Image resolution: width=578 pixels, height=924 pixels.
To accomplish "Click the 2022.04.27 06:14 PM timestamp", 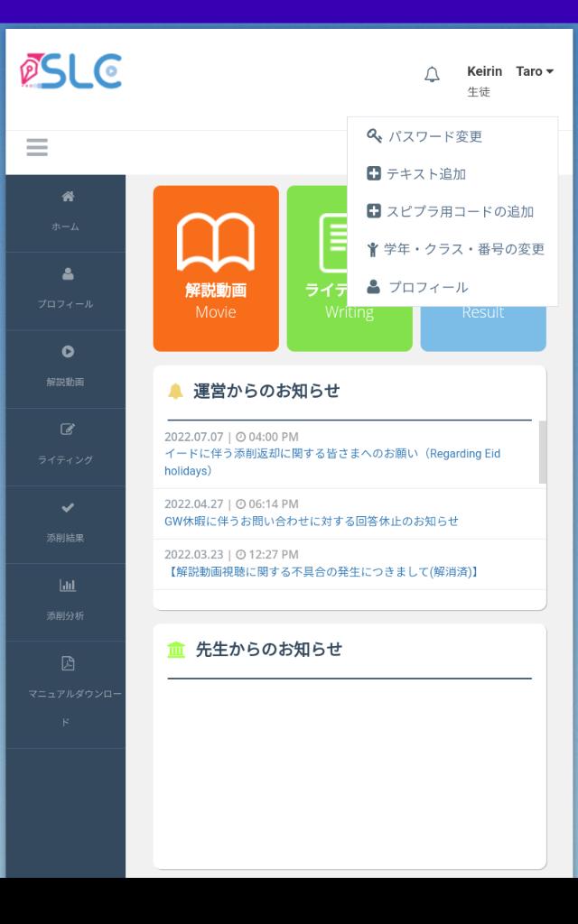I will [231, 504].
